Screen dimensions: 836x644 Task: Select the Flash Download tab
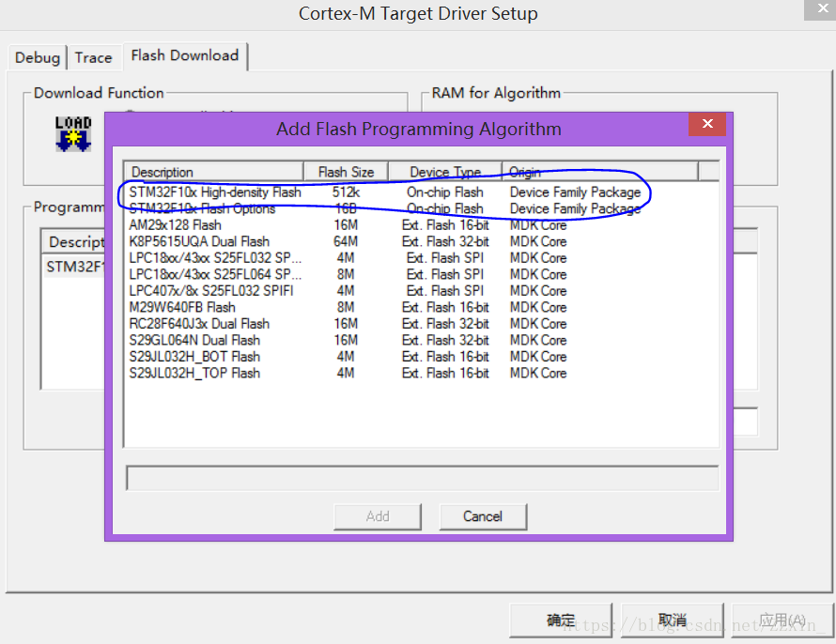184,55
